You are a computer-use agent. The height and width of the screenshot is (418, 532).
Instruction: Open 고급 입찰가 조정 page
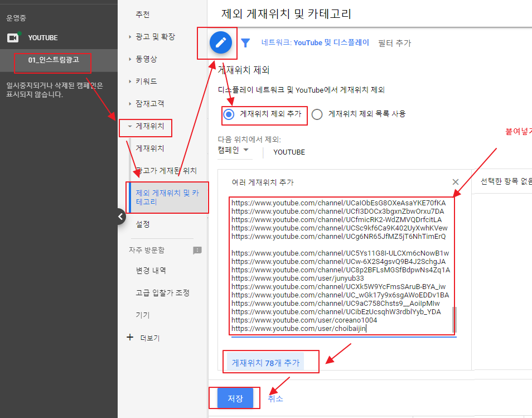(x=162, y=292)
